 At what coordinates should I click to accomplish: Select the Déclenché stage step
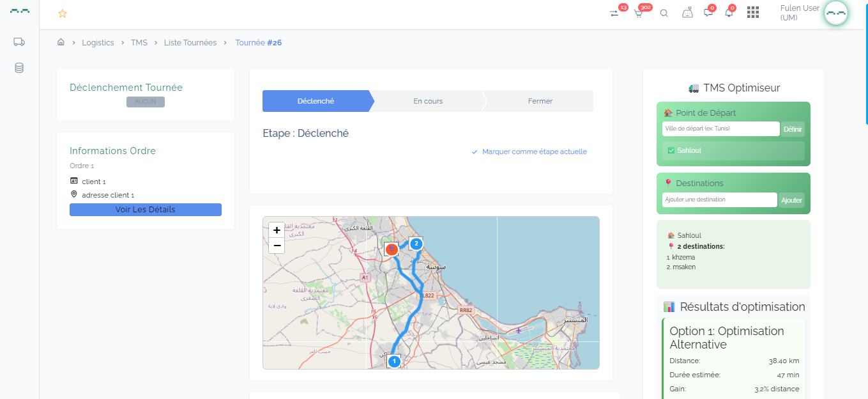316,101
